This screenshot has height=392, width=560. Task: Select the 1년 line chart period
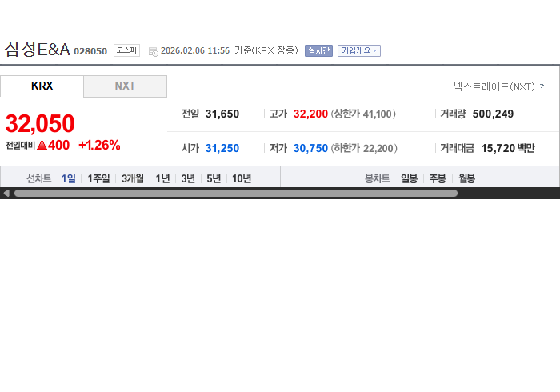162,178
